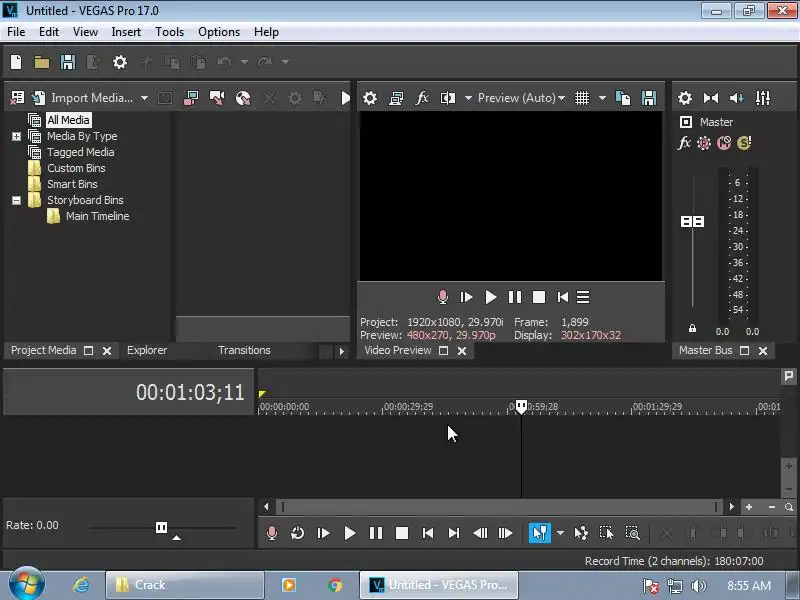The height and width of the screenshot is (600, 800).
Task: Toggle Downmix Output in Master Bus
Action: pyautogui.click(x=711, y=98)
